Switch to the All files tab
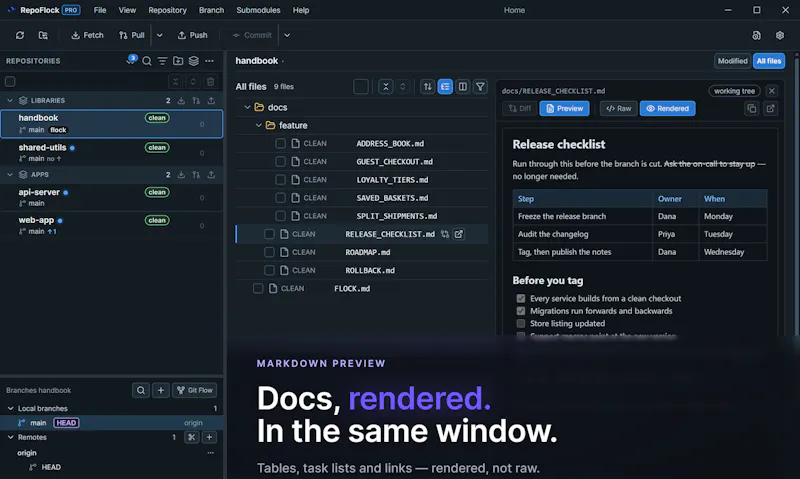Viewport: 800px width, 479px height. pyautogui.click(x=769, y=61)
